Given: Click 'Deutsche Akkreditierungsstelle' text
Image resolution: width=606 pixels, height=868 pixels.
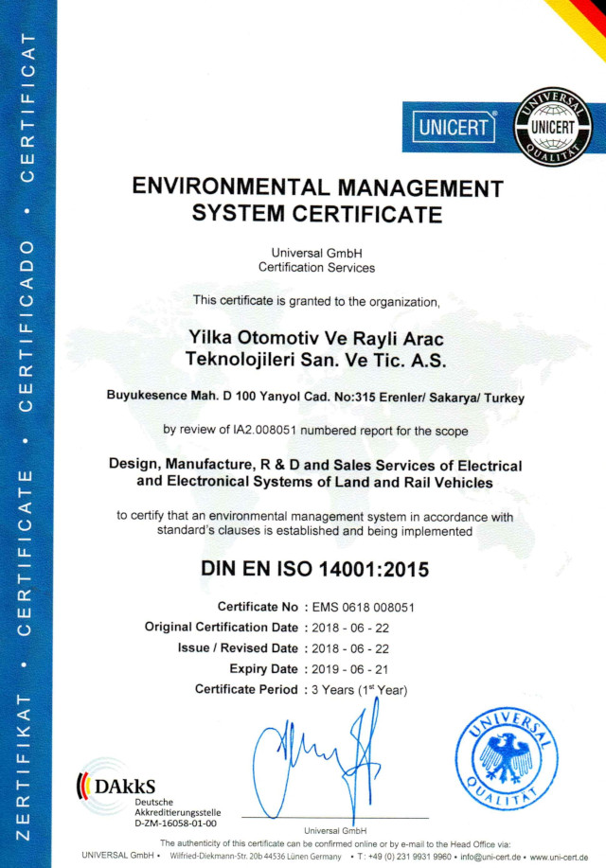Looking at the screenshot, I should coord(178,807).
